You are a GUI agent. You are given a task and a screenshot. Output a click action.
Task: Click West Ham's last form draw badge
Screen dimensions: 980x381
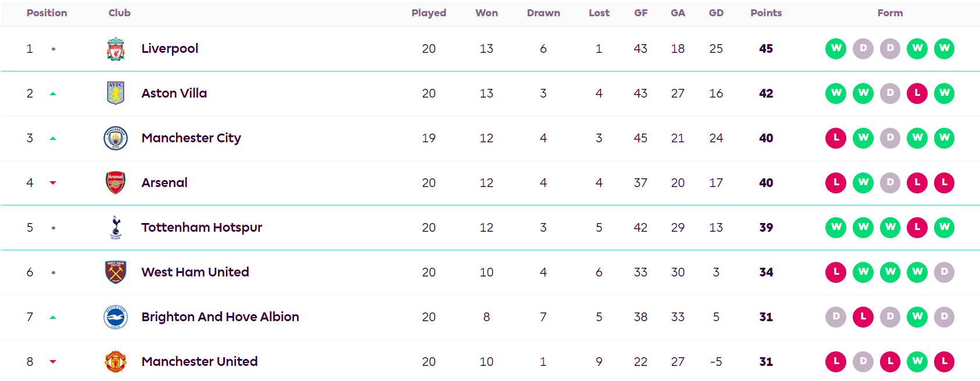coord(944,272)
